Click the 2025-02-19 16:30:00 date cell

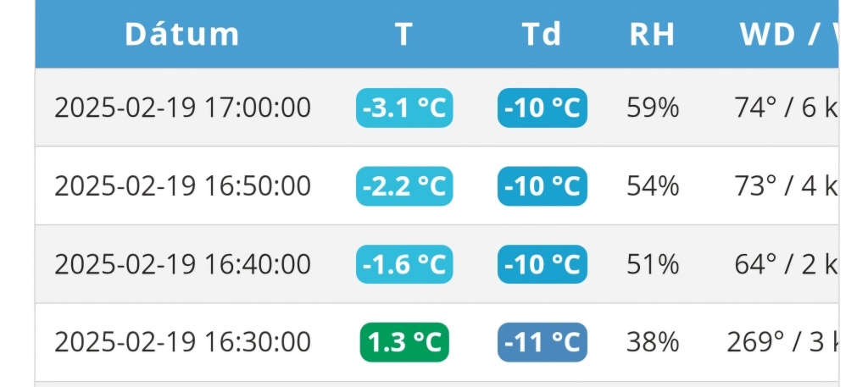click(x=182, y=342)
